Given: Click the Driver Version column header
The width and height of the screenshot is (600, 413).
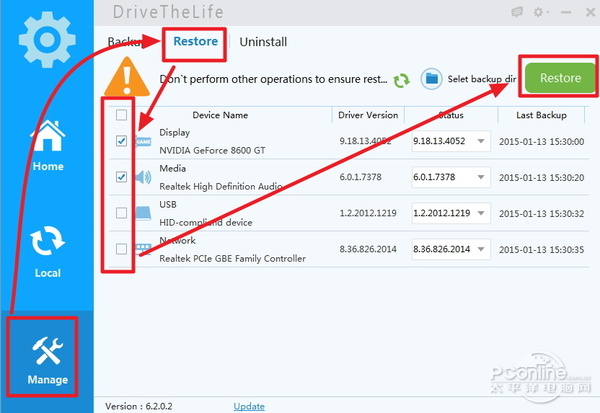Looking at the screenshot, I should pyautogui.click(x=368, y=115).
